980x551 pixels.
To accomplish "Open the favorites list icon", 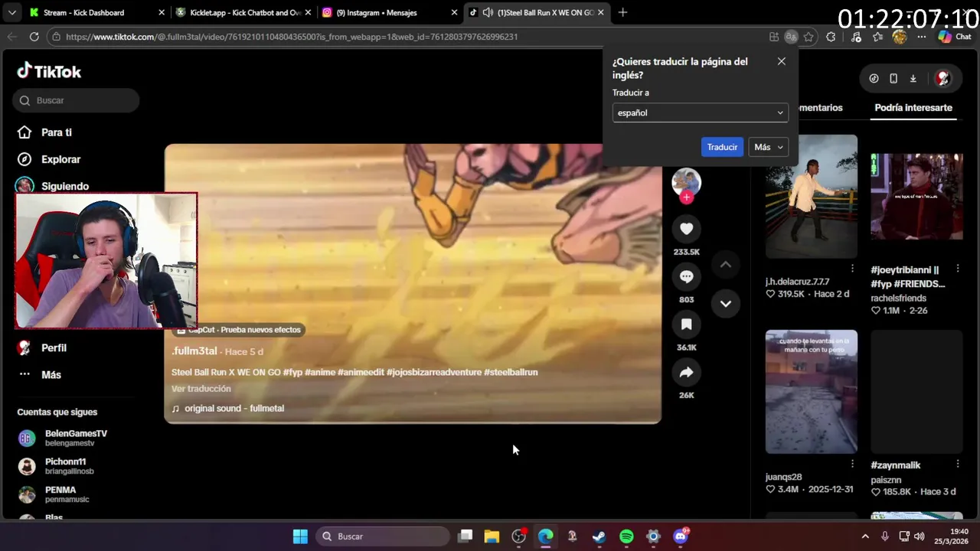I will [877, 37].
